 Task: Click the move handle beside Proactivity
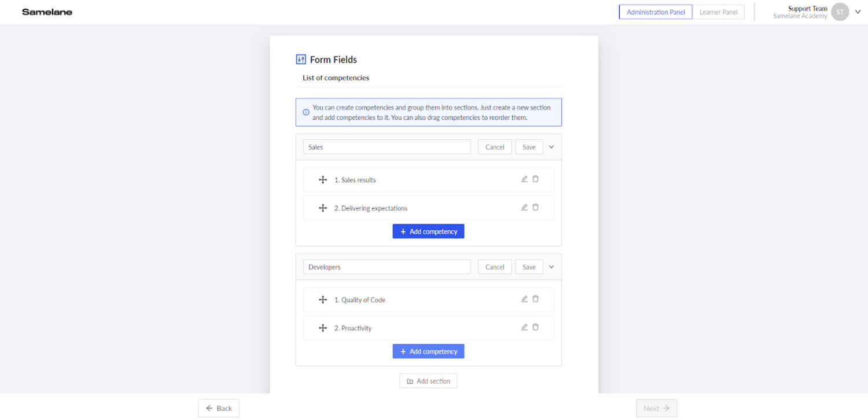coord(323,328)
